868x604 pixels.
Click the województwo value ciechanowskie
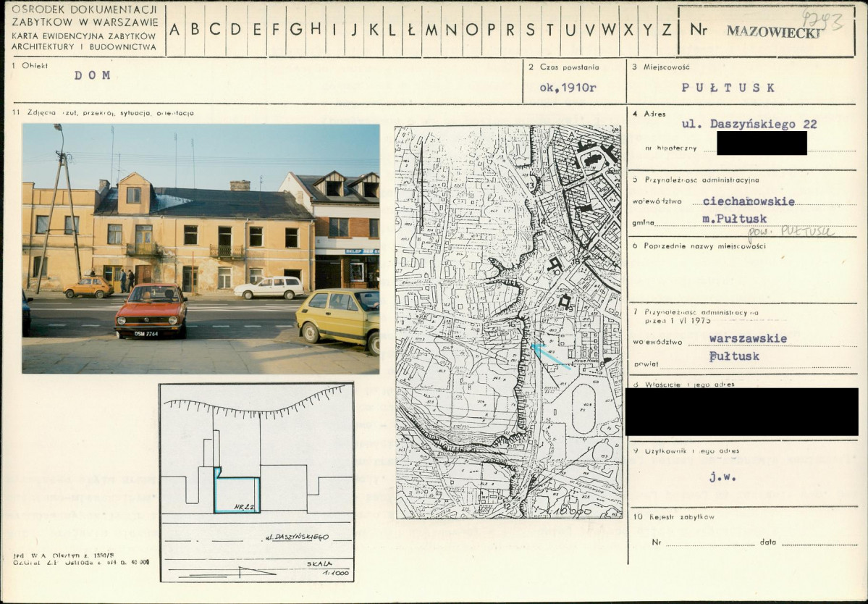749,201
